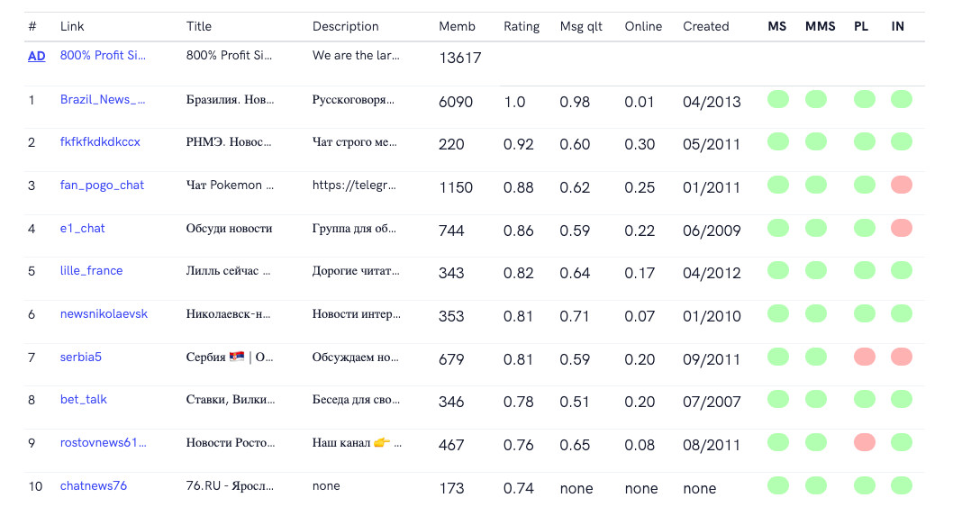The image size is (980, 507).
Task: Click the green MS indicator for Brazil_News
Action: 778,99
